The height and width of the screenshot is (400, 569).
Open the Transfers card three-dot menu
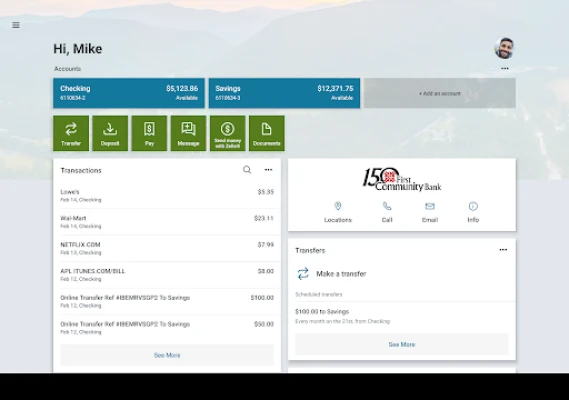point(503,250)
